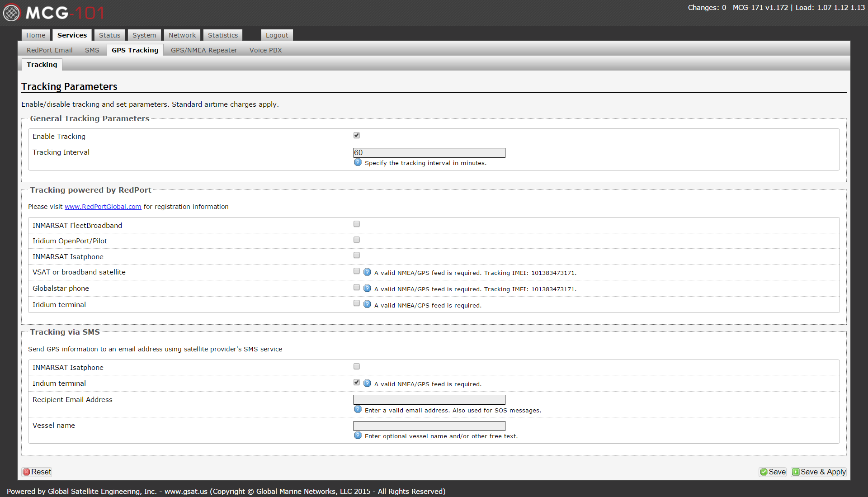This screenshot has height=497, width=868.
Task: Check the Globalstar phone checkbox
Action: [x=357, y=287]
